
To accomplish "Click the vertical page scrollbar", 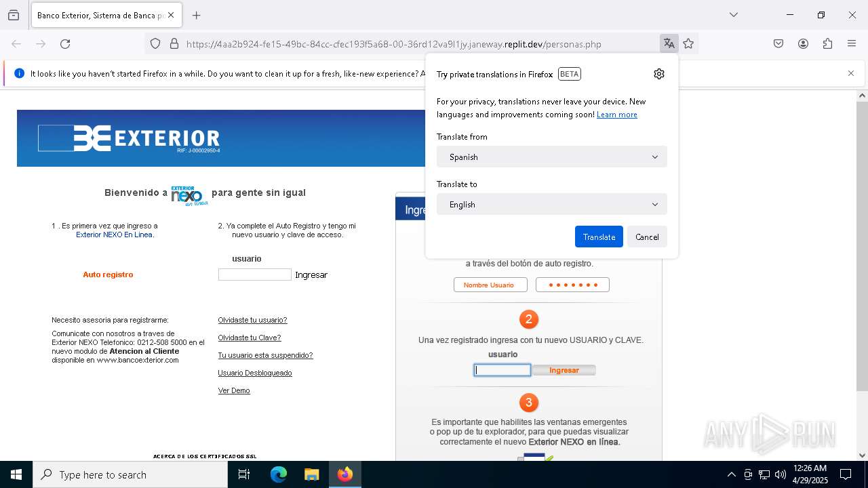I will (862, 247).
